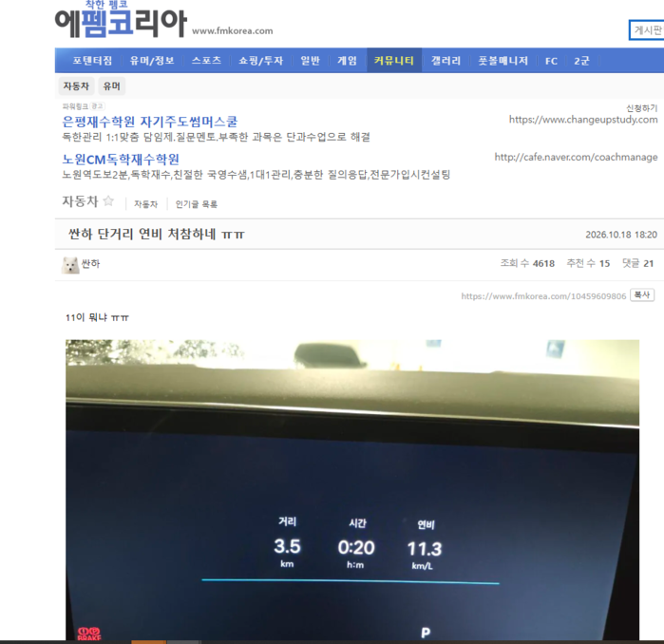Screen dimensions: 664x644
Task: Open the 스포츠 menu
Action: tap(206, 61)
